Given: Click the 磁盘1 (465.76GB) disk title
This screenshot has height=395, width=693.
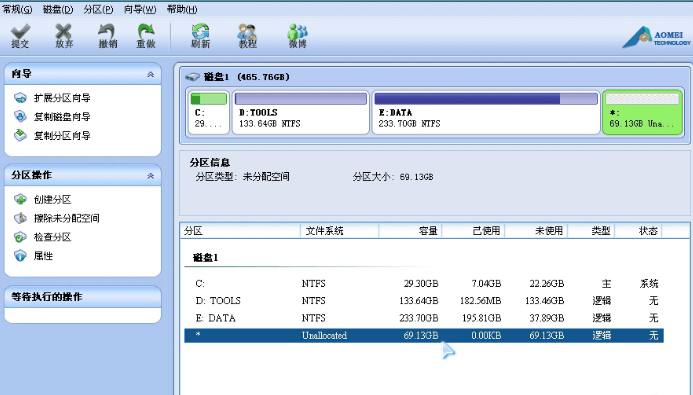Looking at the screenshot, I should pyautogui.click(x=247, y=77).
